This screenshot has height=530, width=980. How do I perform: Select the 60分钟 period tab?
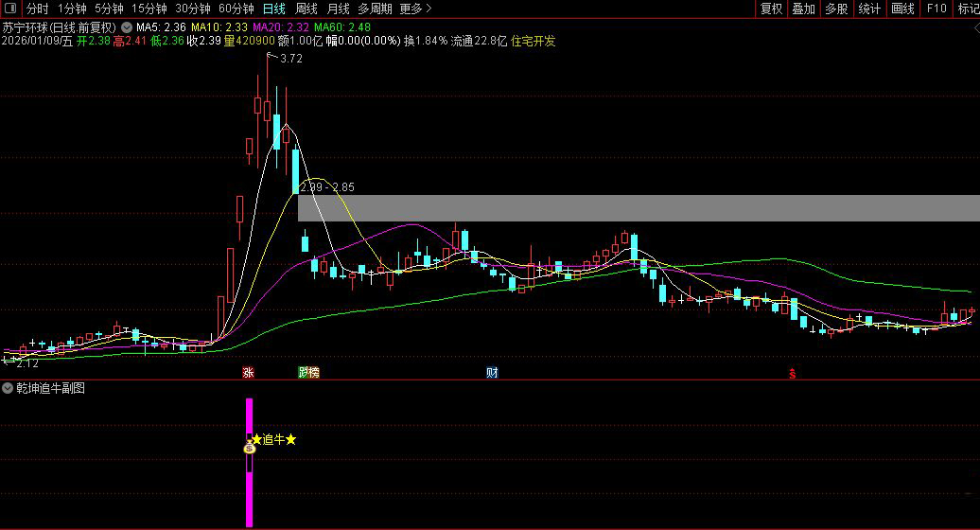[x=236, y=9]
